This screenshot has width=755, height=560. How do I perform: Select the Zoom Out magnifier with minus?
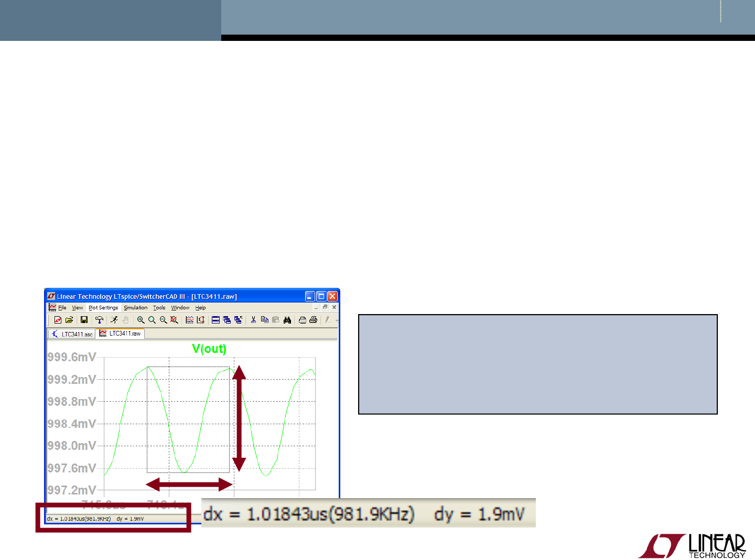point(163,320)
